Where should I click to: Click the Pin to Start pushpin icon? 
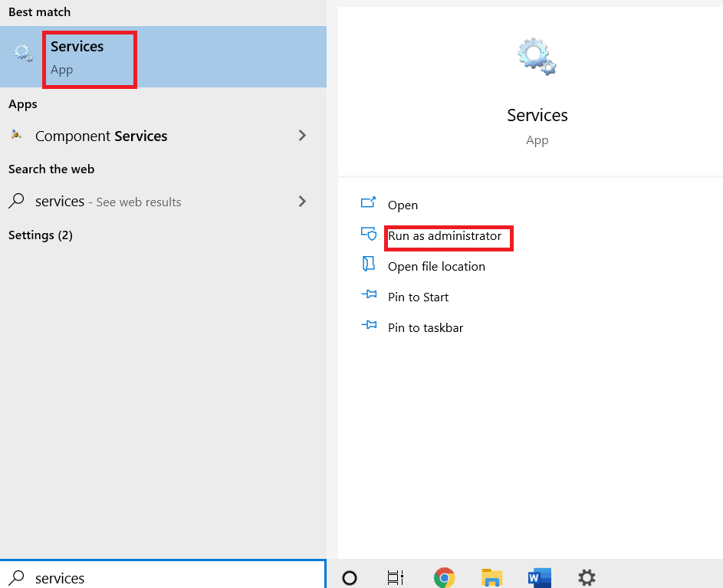(x=369, y=297)
